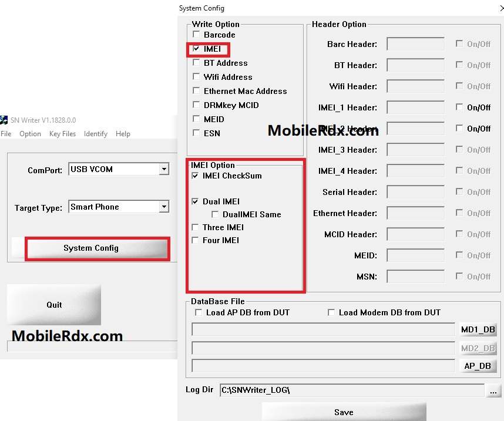Enable the BT Address checkbox
504x421 pixels.
click(196, 63)
